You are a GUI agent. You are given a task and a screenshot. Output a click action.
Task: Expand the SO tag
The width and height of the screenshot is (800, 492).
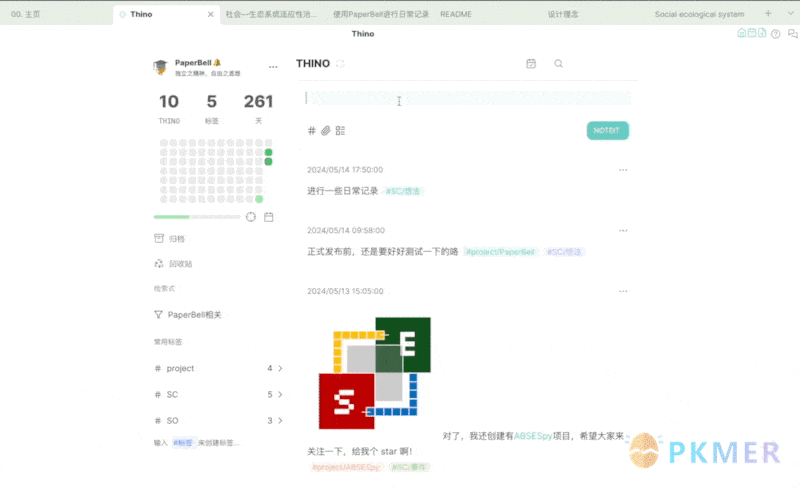click(280, 421)
